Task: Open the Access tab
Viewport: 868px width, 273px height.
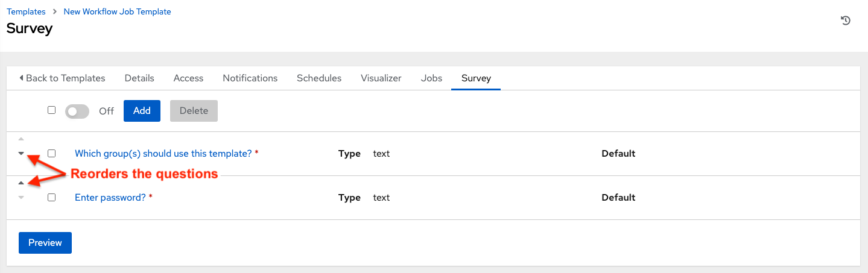Action: click(x=188, y=78)
